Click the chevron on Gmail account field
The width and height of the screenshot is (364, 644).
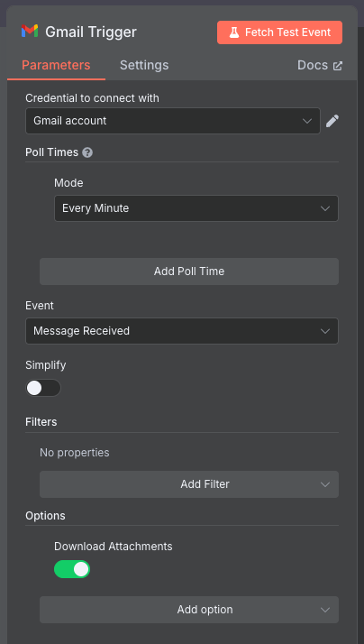(x=307, y=121)
